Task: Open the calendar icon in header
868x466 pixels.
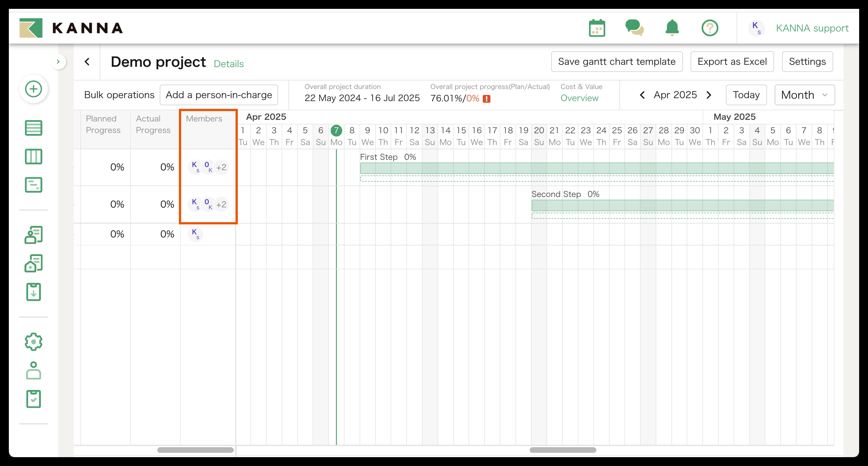Action: 597,28
